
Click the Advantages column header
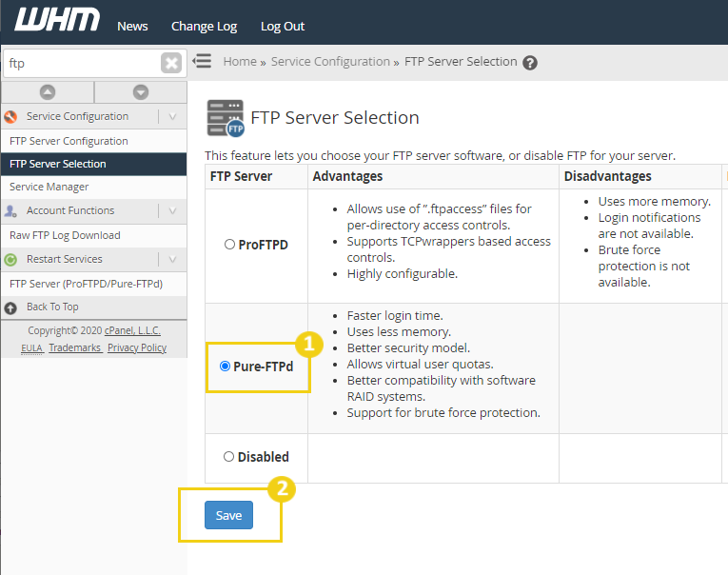[x=347, y=176]
